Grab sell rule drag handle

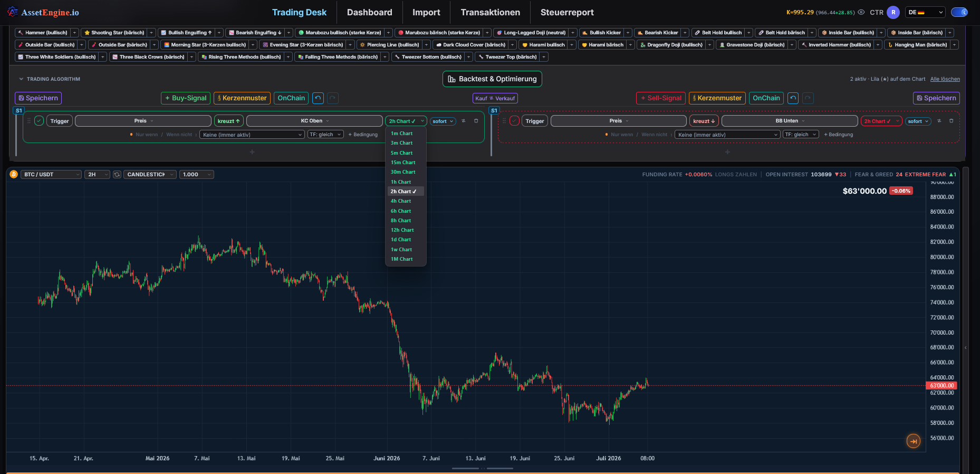[504, 121]
